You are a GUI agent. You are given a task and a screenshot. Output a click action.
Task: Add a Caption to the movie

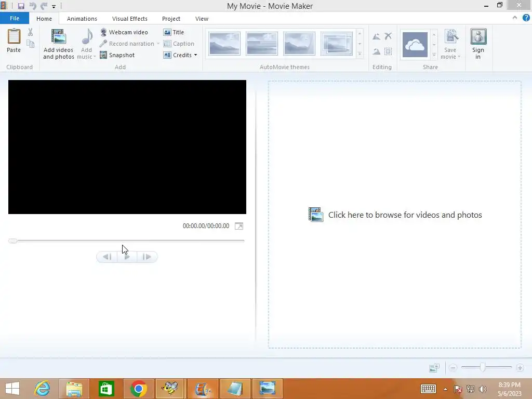pos(179,44)
